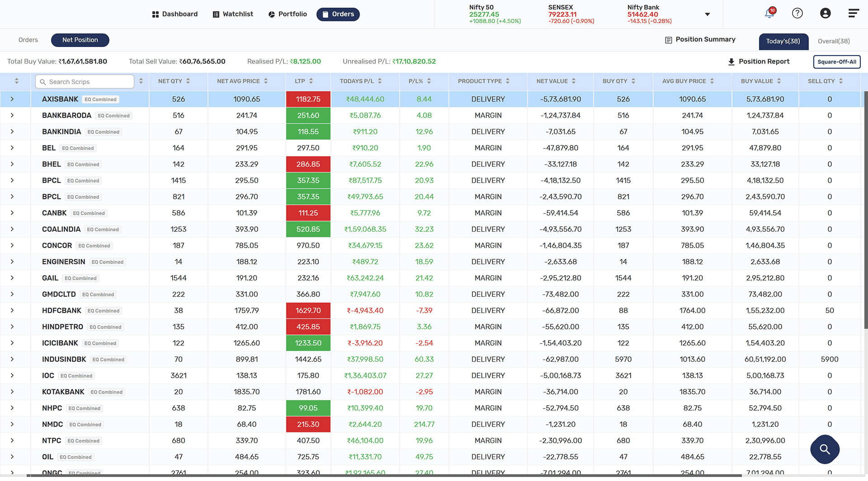868x481 pixels.
Task: Click HINDPETRO scrip name
Action: coord(62,327)
